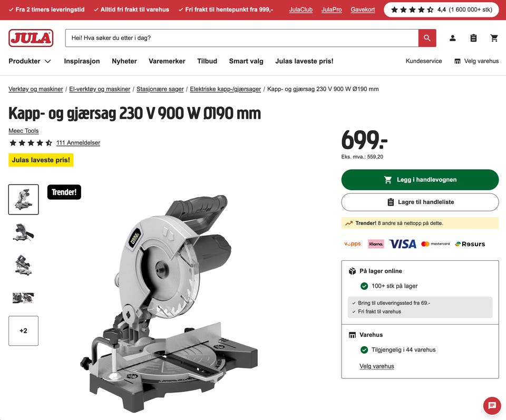
Task: Open the chat bubble support icon
Action: coord(492,405)
